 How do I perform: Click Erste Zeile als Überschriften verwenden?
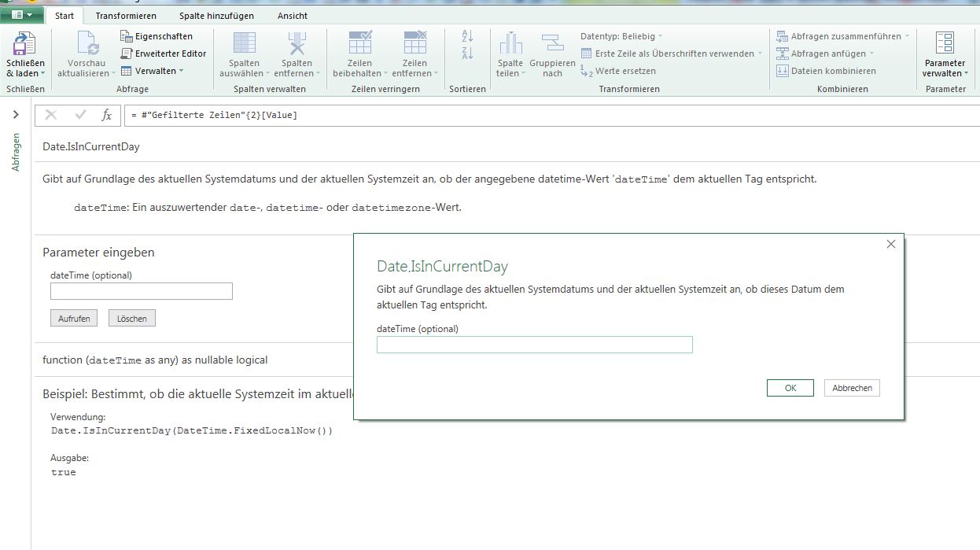672,54
